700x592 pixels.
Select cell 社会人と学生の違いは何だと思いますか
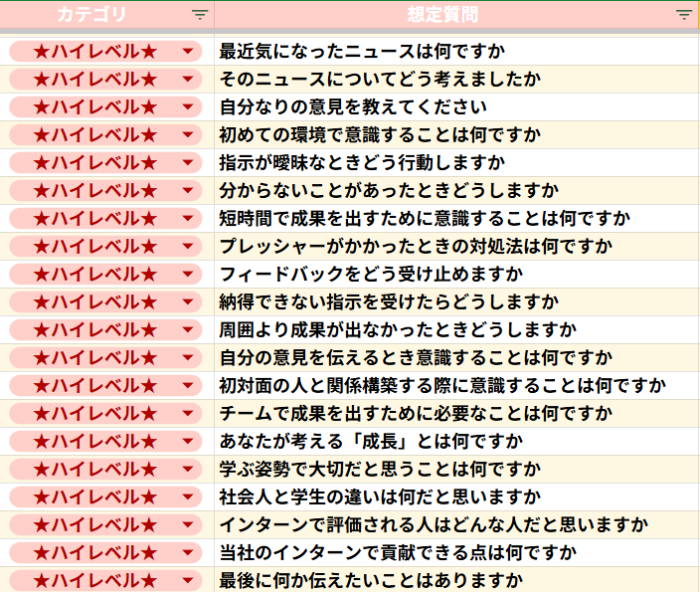(x=456, y=496)
